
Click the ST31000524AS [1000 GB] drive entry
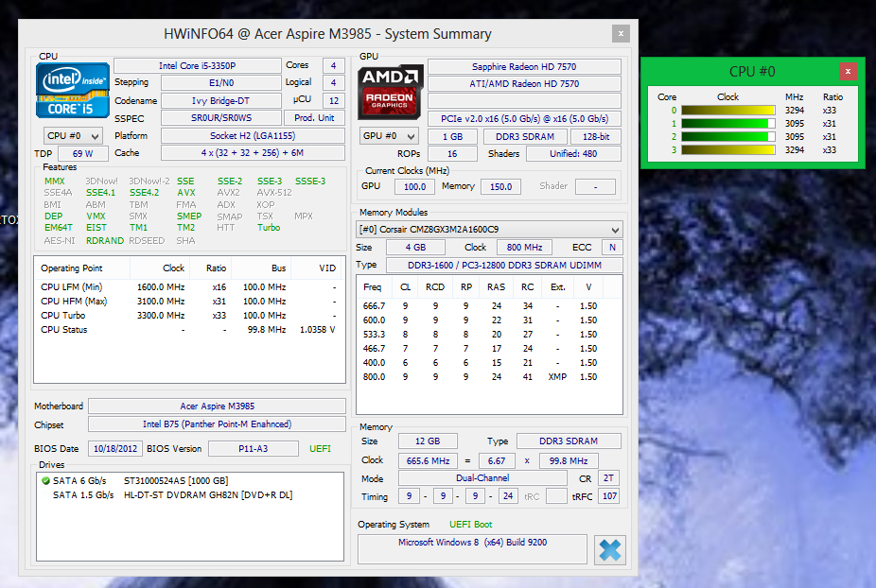pos(176,480)
